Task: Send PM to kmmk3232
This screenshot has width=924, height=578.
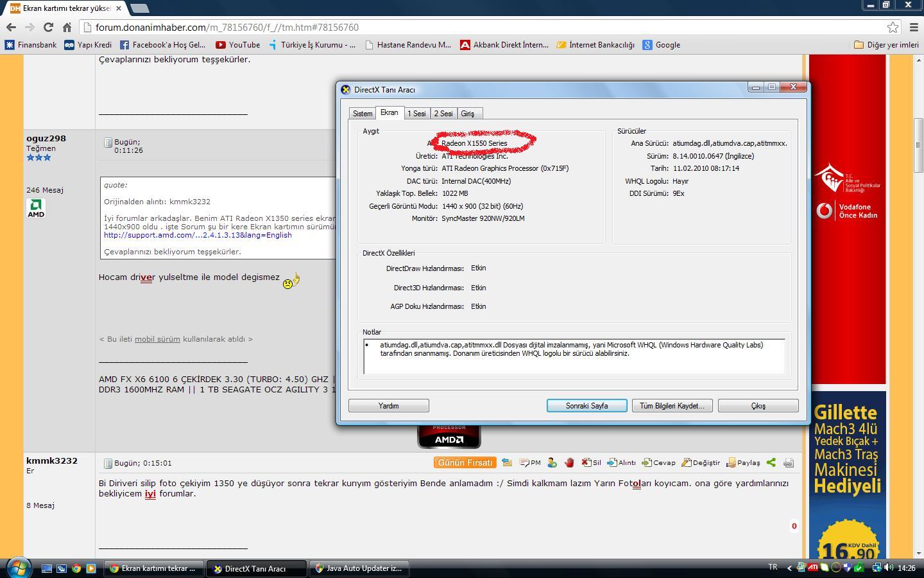Action: pyautogui.click(x=530, y=462)
